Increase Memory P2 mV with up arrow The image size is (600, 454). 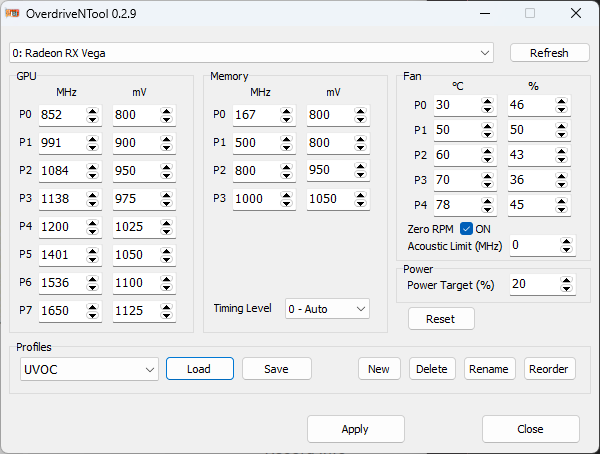360,167
